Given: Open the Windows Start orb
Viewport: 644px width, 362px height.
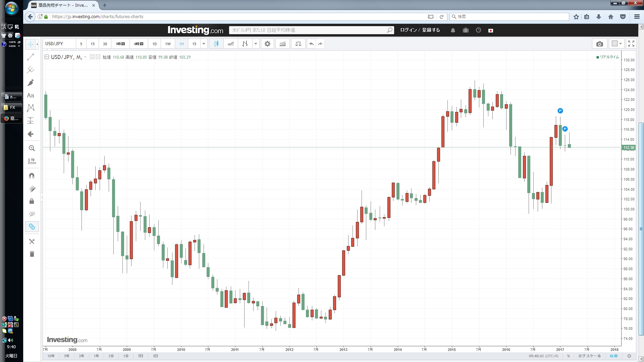Looking at the screenshot, I should [x=11, y=8].
